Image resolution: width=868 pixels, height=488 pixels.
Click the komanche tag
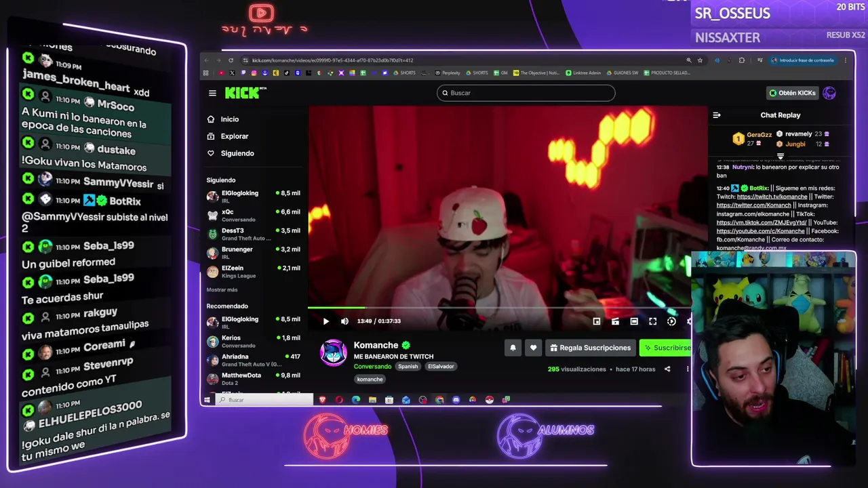(370, 380)
